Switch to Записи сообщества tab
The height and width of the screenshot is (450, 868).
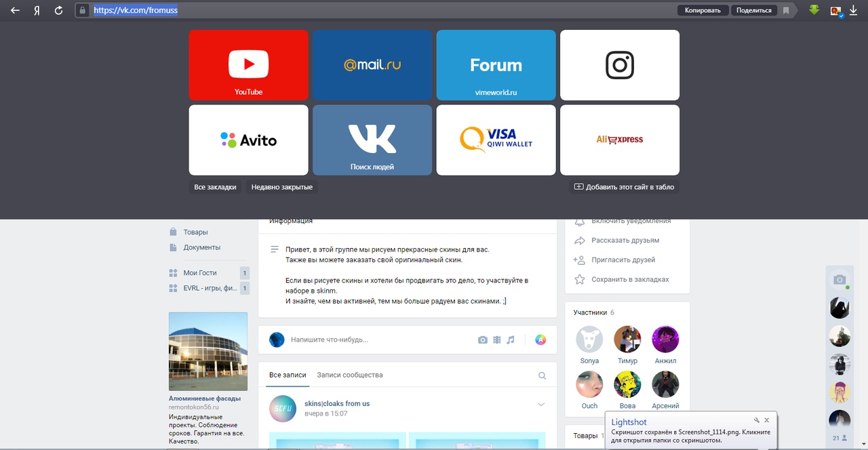coord(350,375)
